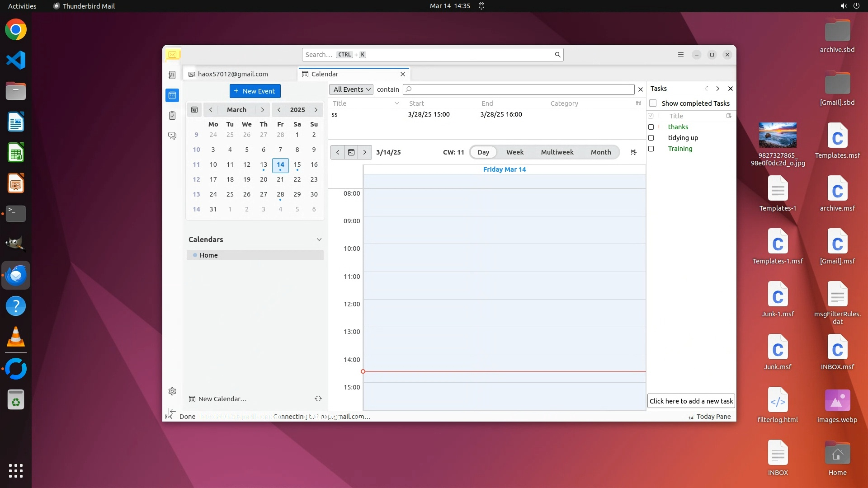Click the event search input field
The width and height of the screenshot is (868, 488).
520,89
